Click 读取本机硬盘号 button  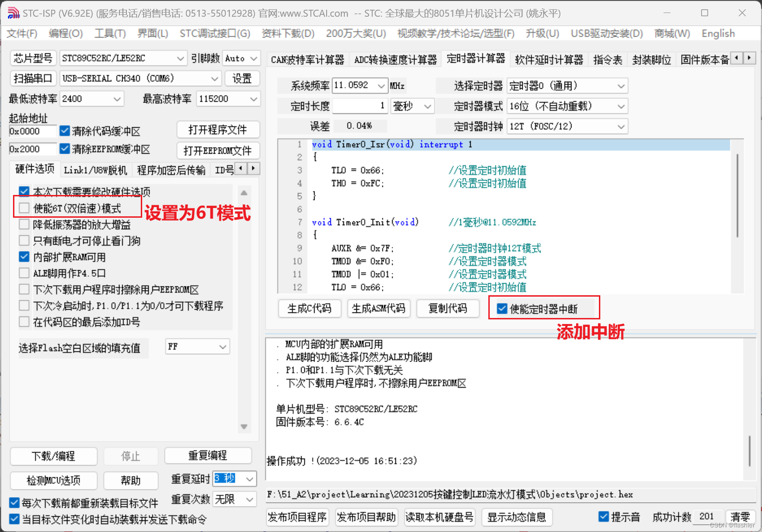[439, 517]
